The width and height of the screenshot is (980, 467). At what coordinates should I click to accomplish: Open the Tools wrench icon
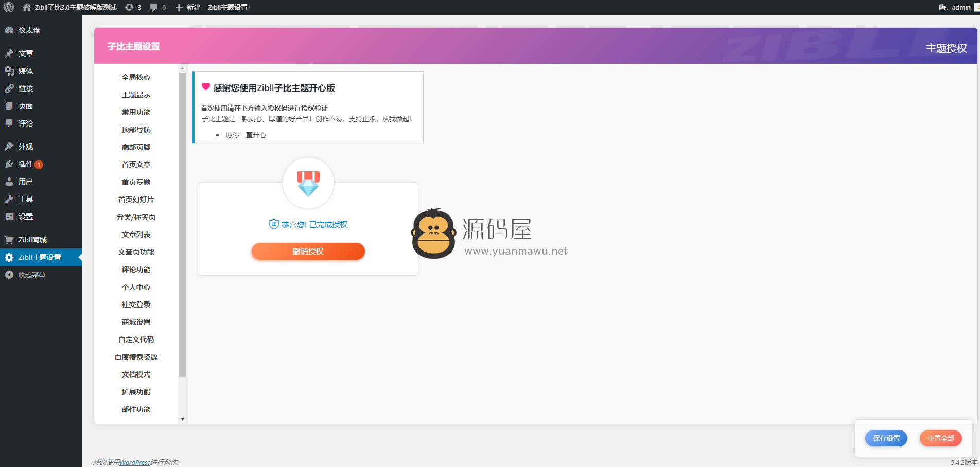(x=9, y=199)
